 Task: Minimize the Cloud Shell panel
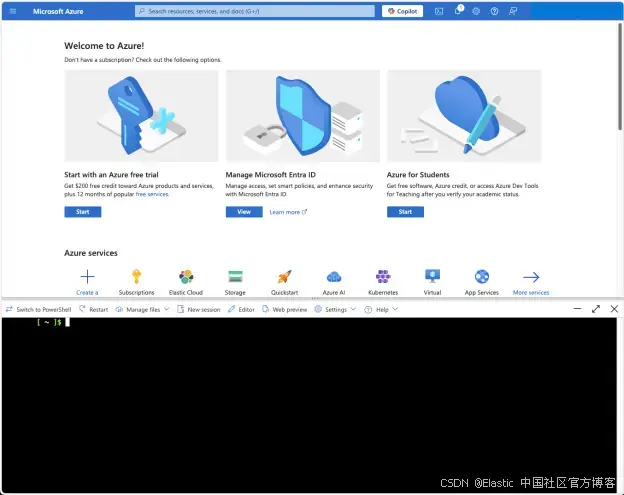[x=577, y=309]
